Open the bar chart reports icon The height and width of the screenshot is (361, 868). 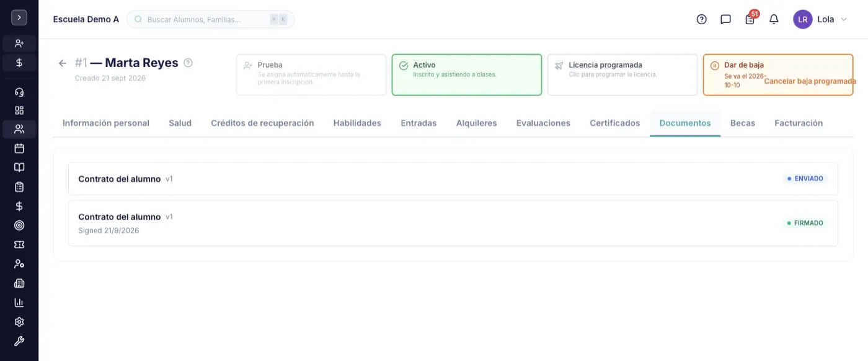pos(19,303)
